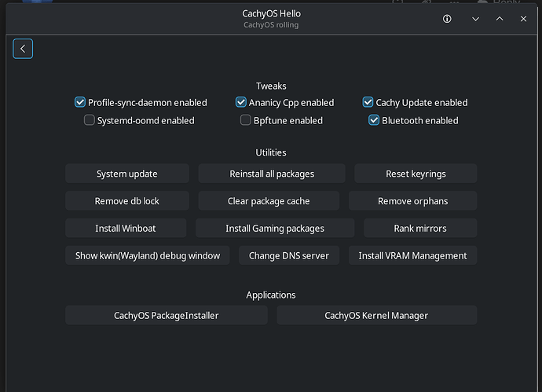Screen dimensions: 542x392
Task: Maximize window with the up chevron
Action: (500, 19)
